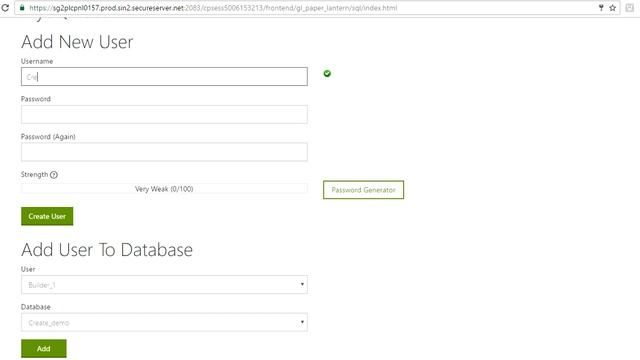The image size is (640, 360).
Task: Bookmark this page with the star icon
Action: (612, 7)
